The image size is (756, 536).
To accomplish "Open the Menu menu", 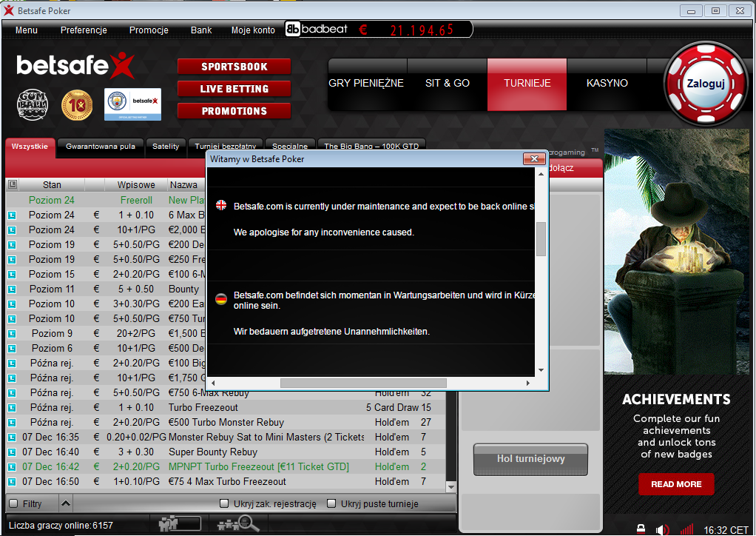I will pos(27,30).
